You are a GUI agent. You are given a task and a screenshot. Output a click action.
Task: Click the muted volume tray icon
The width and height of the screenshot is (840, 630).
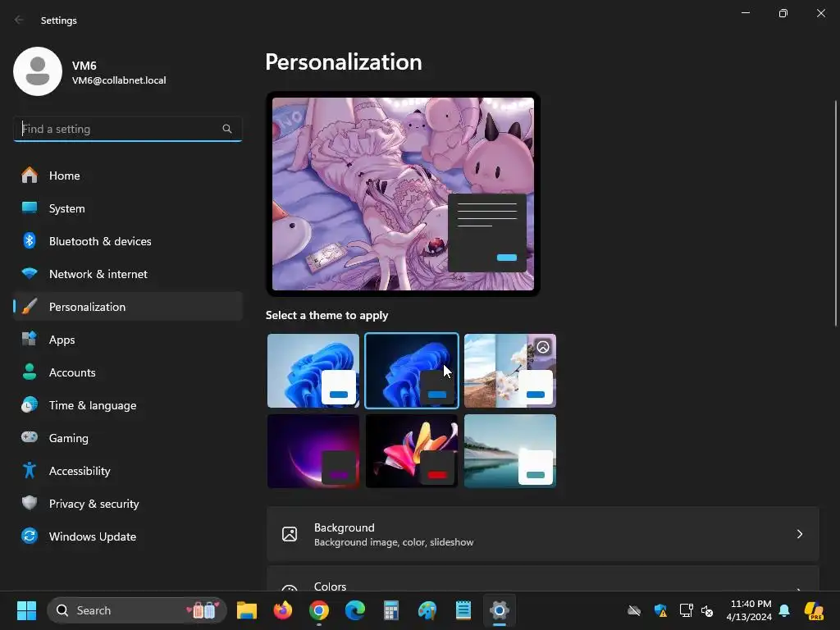[707, 610]
